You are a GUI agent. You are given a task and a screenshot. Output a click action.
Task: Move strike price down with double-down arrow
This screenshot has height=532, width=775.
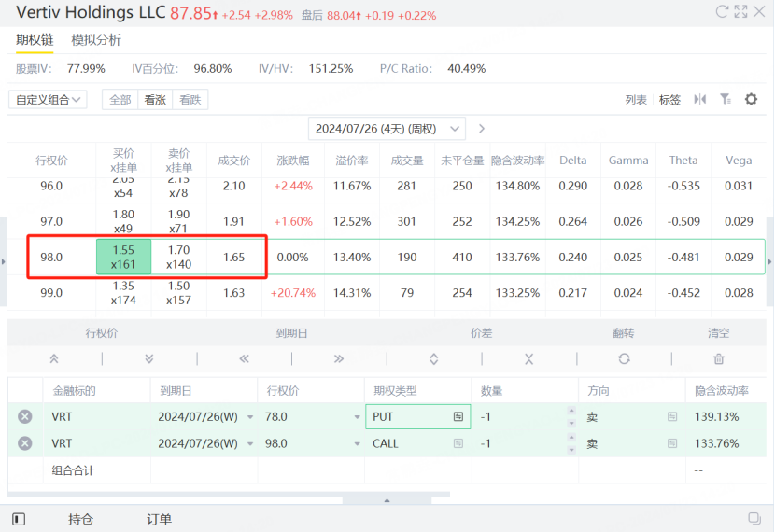pyautogui.click(x=149, y=359)
